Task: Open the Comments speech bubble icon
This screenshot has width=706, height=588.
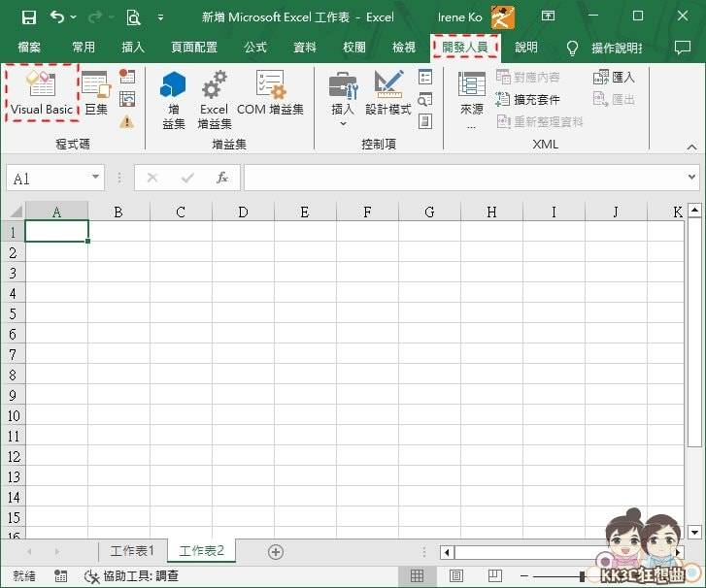Action: [683, 48]
